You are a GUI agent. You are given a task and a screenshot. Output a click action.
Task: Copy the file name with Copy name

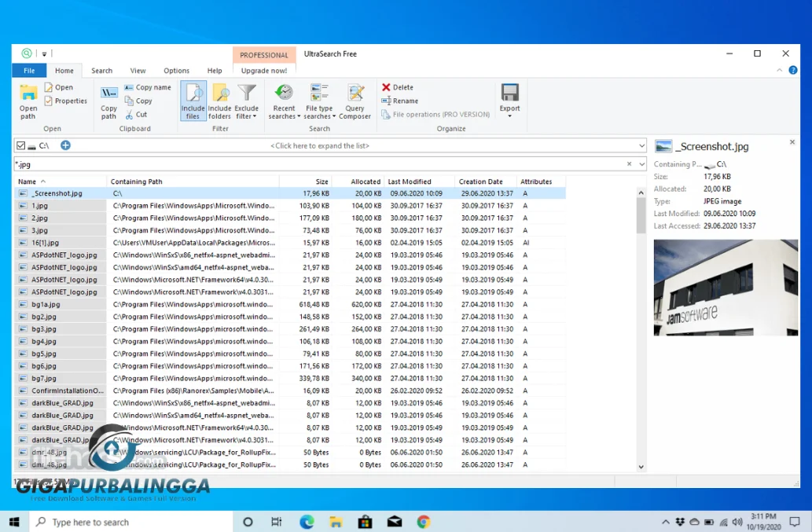point(148,87)
